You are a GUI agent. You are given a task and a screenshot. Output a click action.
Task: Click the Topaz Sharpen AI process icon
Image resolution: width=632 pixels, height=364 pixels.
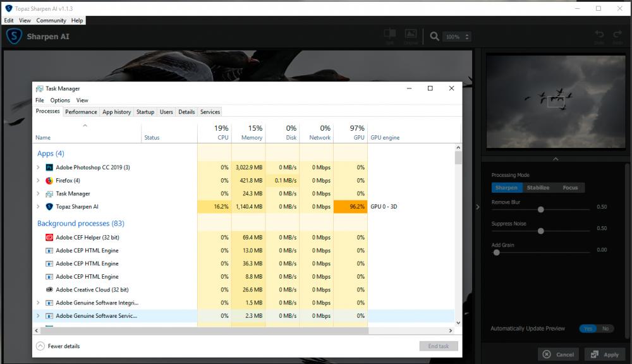coord(49,207)
